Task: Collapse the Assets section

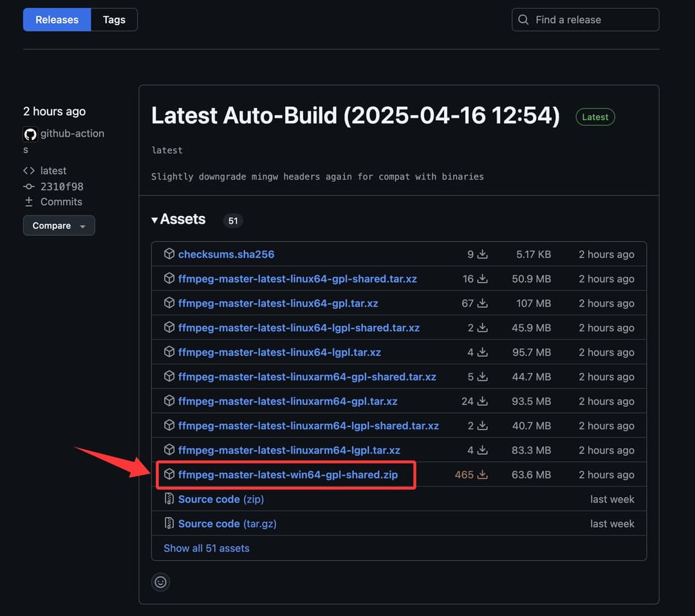Action: point(178,219)
